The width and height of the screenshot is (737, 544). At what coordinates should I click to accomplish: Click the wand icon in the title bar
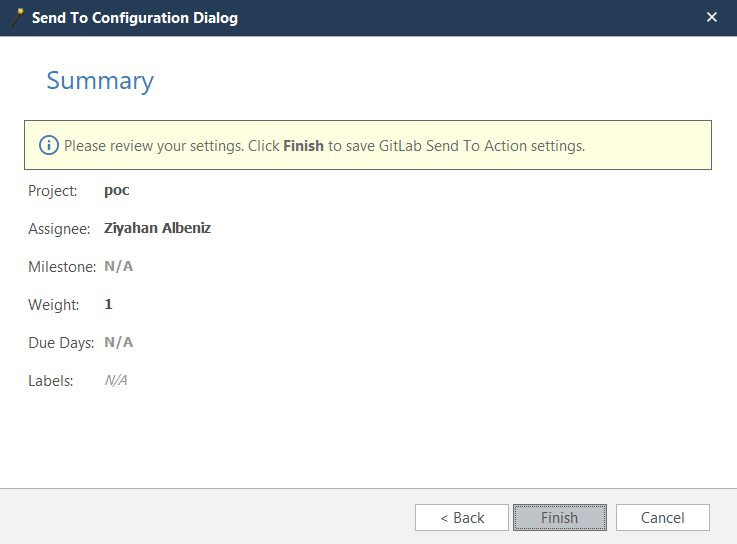(x=16, y=17)
